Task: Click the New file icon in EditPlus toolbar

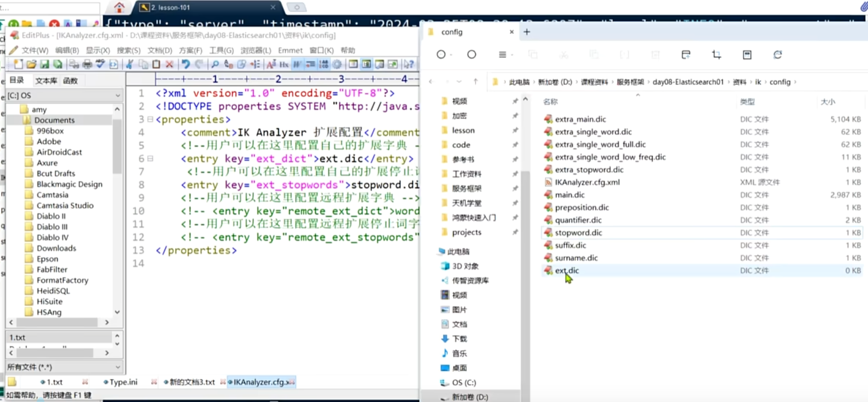Action: point(18,64)
